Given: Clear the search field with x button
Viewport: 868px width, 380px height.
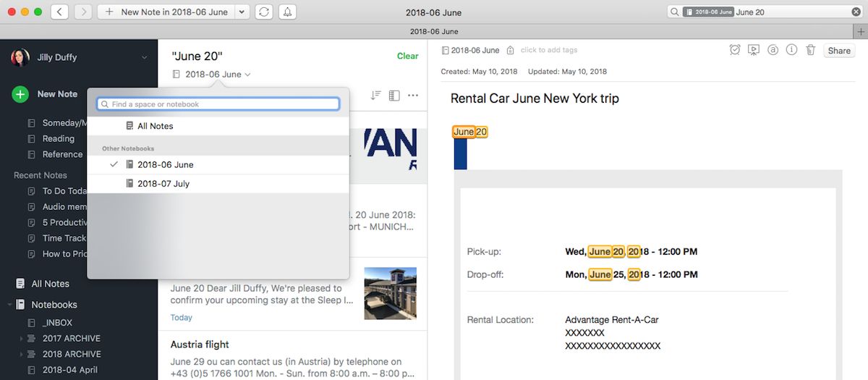Looking at the screenshot, I should click(x=856, y=12).
